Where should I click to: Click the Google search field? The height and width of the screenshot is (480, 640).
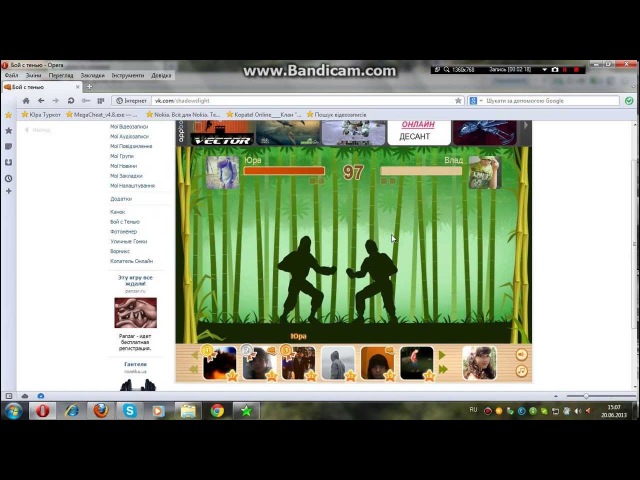coord(551,100)
